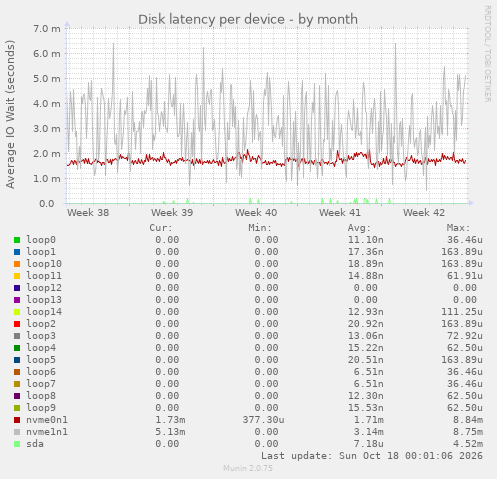The width and height of the screenshot is (497, 479).
Task: Click sda's average value 7.18u
Action: [x=369, y=444]
